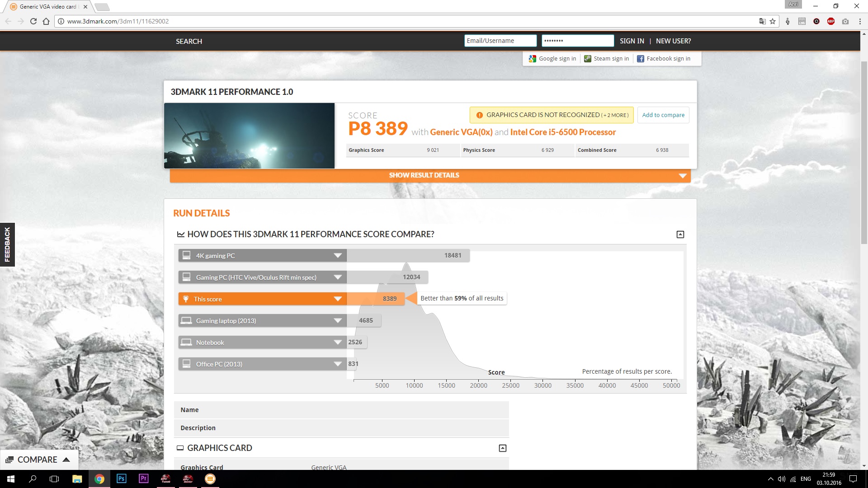Screen dimensions: 868x488
Task: Launch Premiere Pro from the taskbar
Action: [143, 479]
